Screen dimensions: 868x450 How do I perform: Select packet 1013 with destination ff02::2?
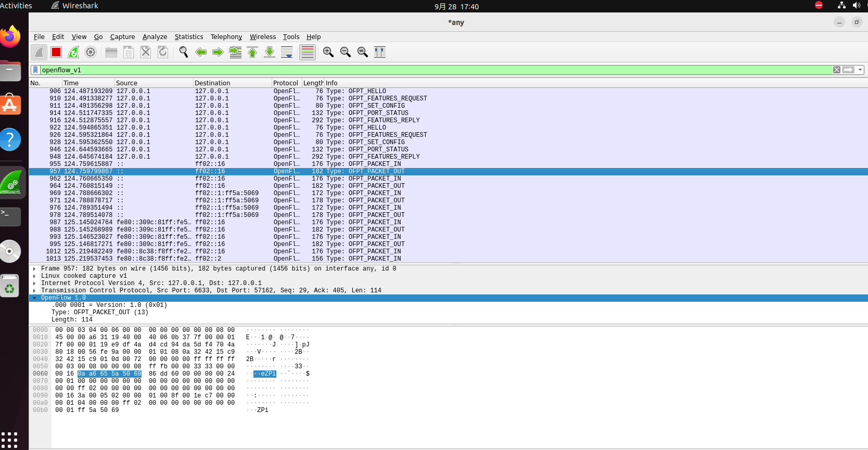[448, 259]
